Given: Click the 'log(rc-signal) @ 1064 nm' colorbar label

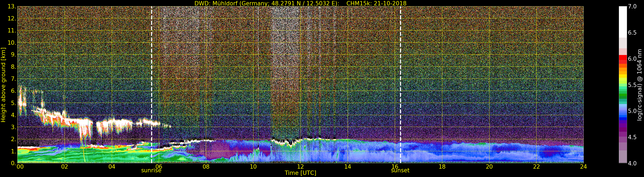Looking at the screenshot, I should point(639,85).
